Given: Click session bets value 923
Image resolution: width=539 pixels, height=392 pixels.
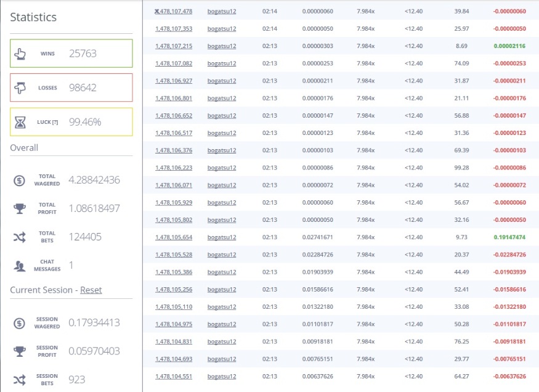Looking at the screenshot, I should coord(76,380).
